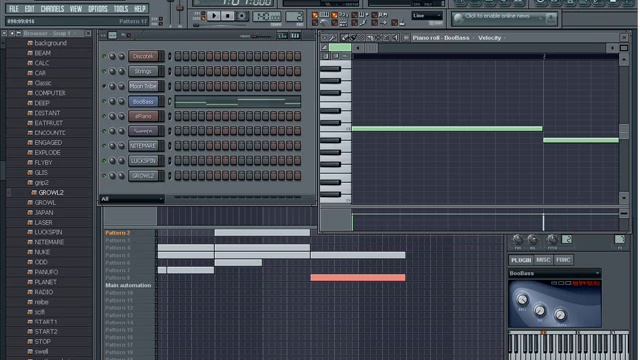Arm the Record button
This screenshot has width=640, height=360.
pyautogui.click(x=242, y=16)
